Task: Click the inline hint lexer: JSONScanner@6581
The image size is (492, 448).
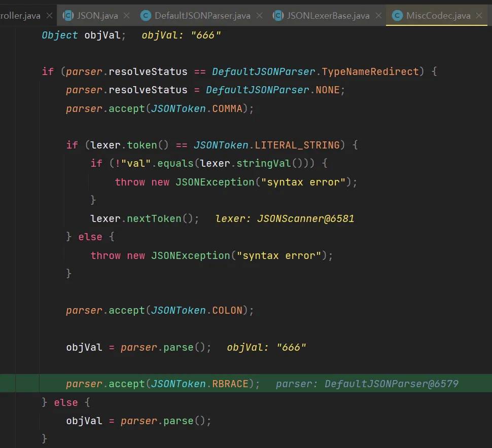Action: [285, 218]
